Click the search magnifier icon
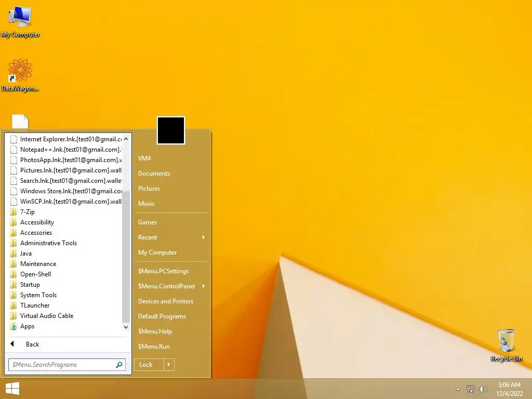The width and height of the screenshot is (532, 399). pos(119,365)
